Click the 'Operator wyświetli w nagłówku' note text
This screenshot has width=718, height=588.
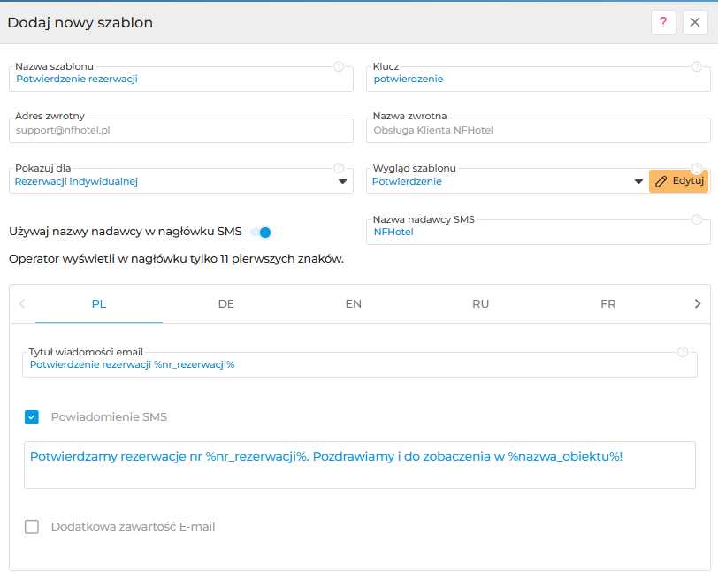pyautogui.click(x=176, y=259)
